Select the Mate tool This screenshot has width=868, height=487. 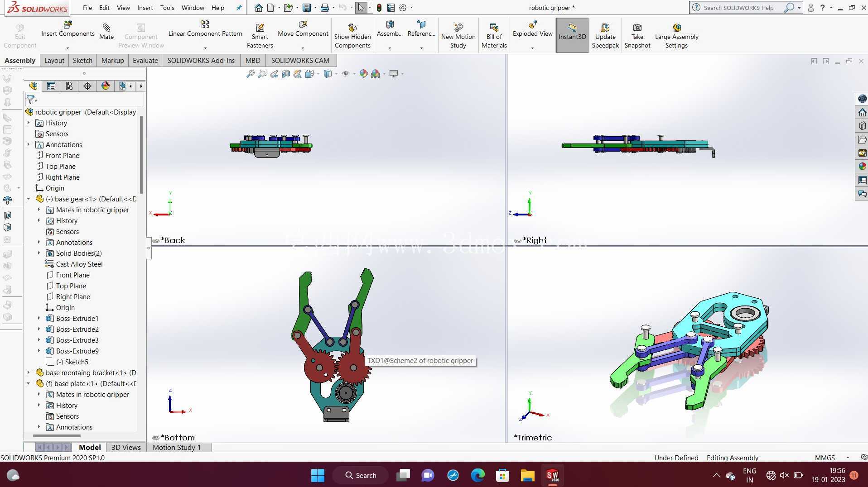click(106, 32)
